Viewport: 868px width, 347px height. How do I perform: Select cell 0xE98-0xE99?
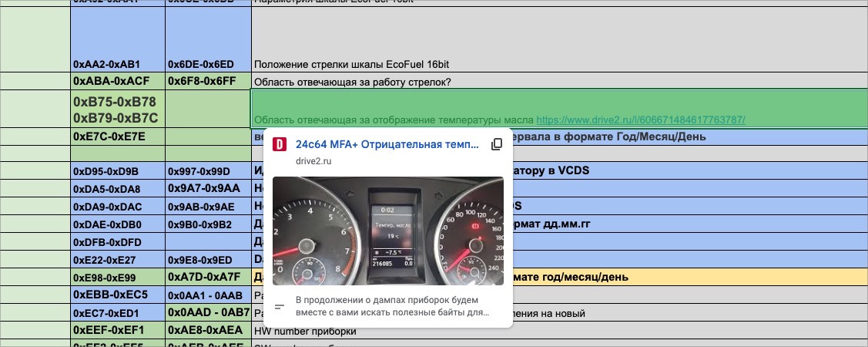point(118,278)
